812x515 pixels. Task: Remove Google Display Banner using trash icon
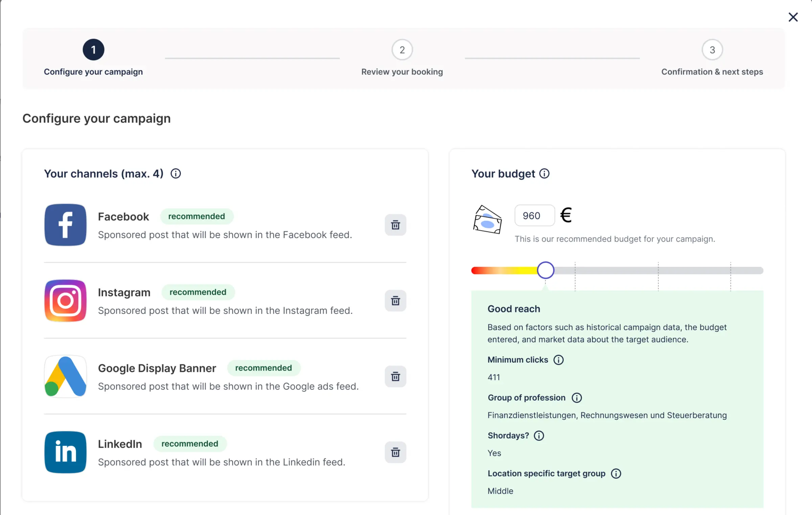pos(395,376)
